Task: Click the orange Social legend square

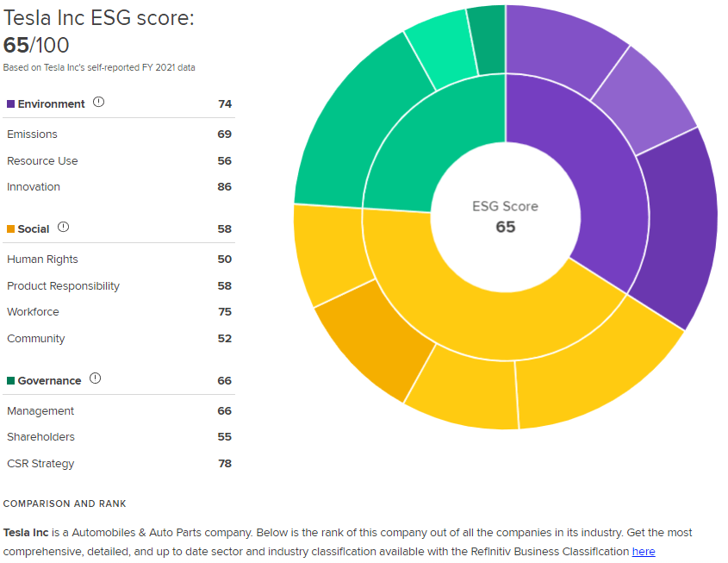Action: pos(10,229)
